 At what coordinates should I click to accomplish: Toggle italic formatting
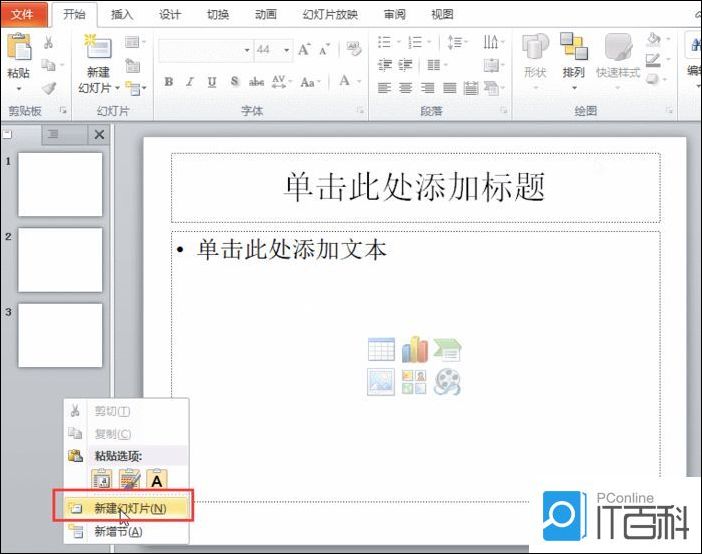[190, 82]
